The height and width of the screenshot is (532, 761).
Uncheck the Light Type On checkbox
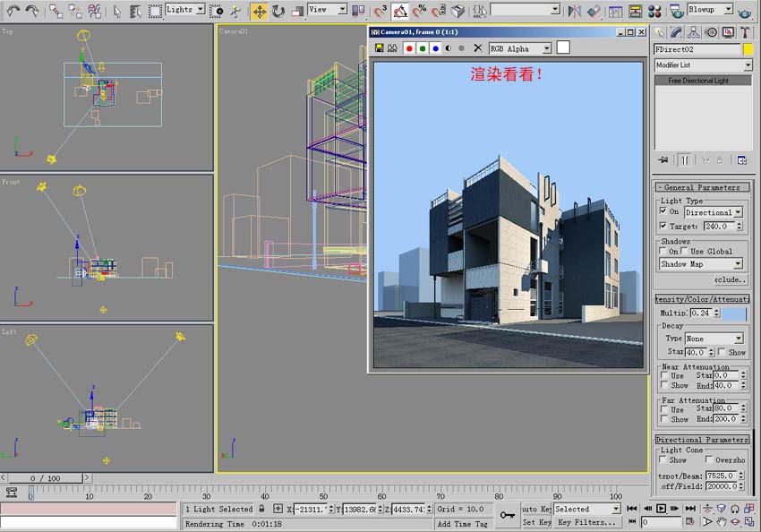pyautogui.click(x=663, y=212)
